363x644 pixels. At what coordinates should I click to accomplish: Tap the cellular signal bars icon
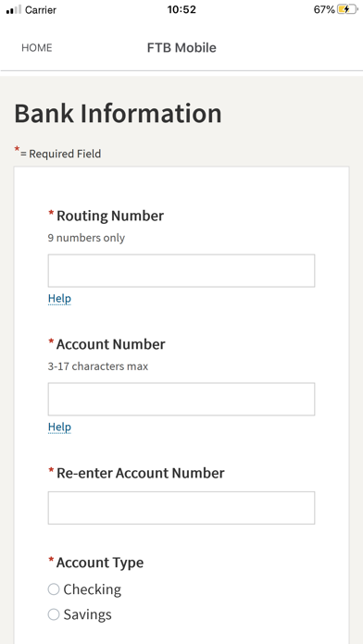[14, 9]
